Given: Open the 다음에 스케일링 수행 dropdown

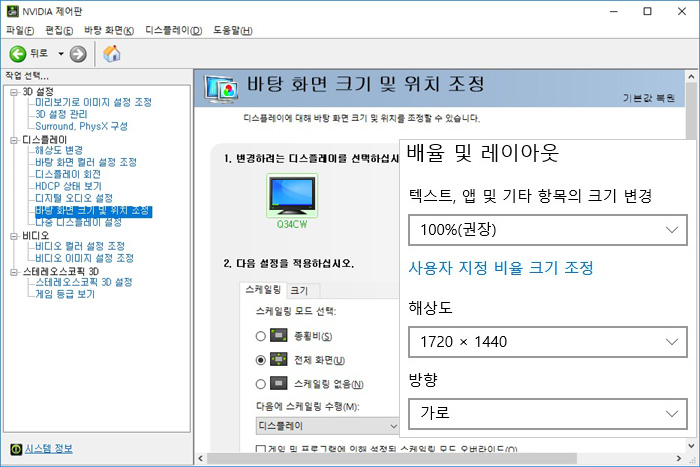Looking at the screenshot, I should 328,426.
